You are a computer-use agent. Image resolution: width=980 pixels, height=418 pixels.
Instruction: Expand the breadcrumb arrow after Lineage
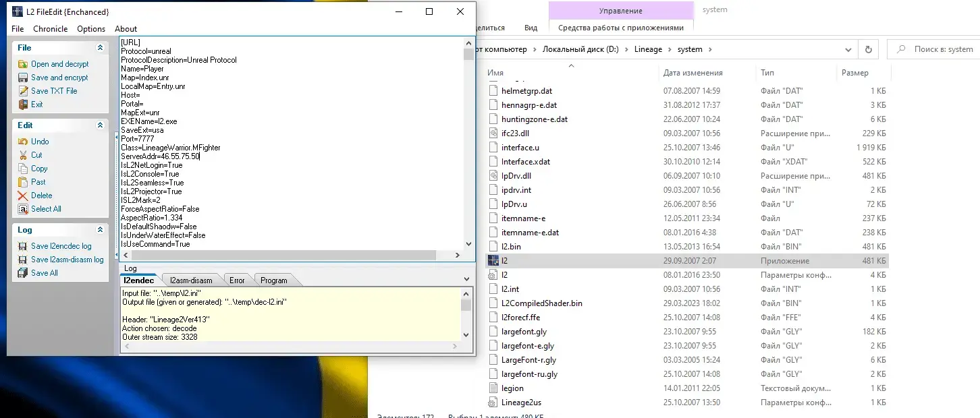[x=670, y=49]
